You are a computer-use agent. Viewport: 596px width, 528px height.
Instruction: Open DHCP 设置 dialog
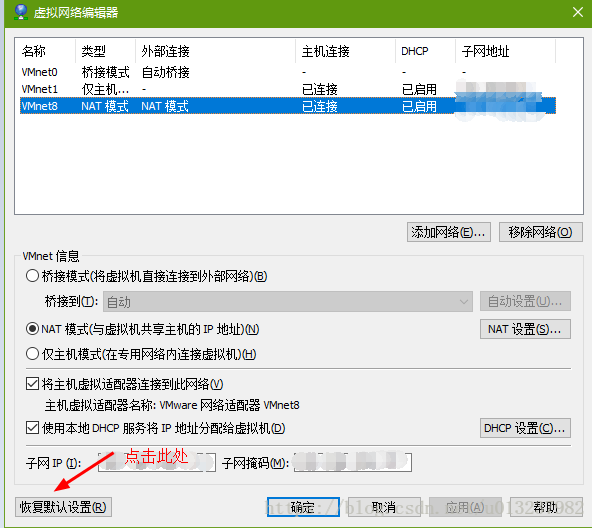pyautogui.click(x=525, y=428)
